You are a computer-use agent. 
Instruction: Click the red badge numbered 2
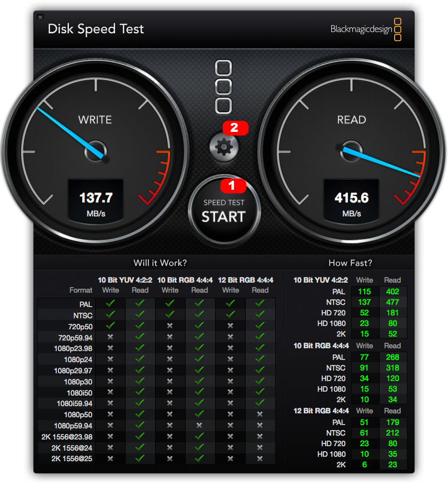[235, 127]
